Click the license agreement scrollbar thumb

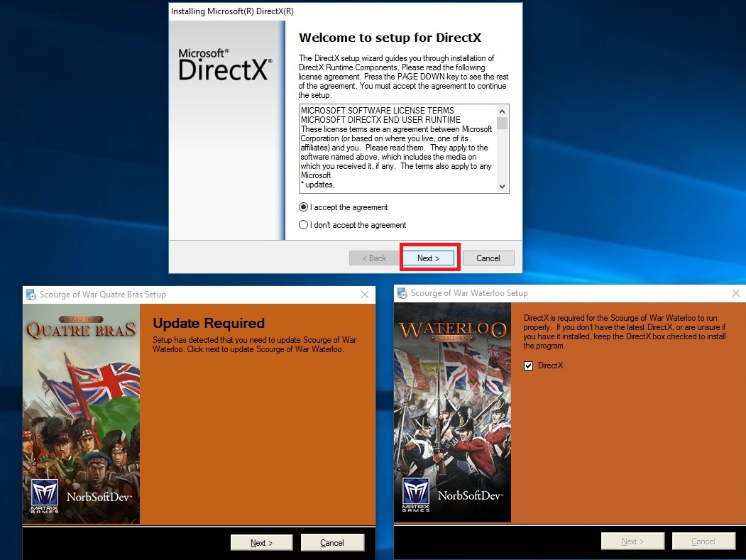(x=502, y=123)
